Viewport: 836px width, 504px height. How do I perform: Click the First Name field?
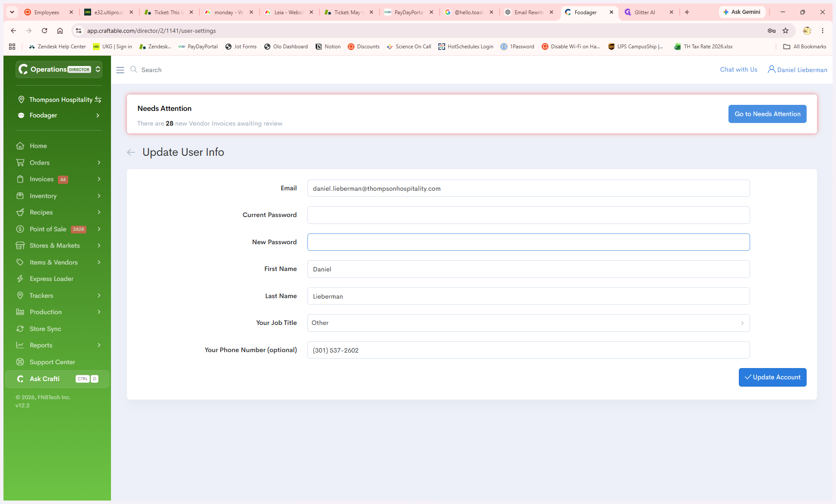tap(528, 269)
